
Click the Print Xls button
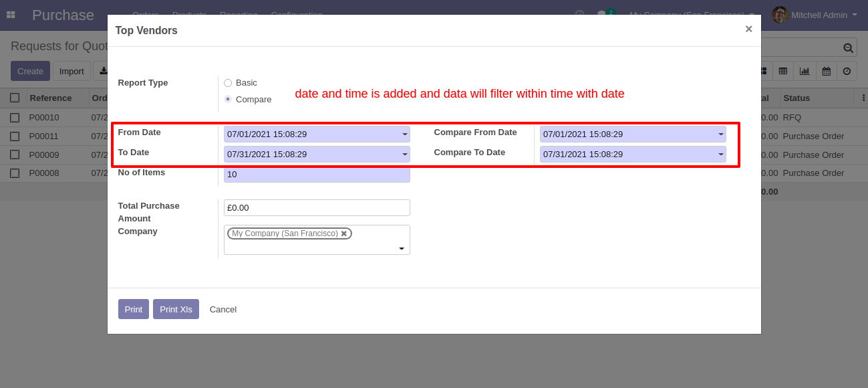click(x=176, y=309)
